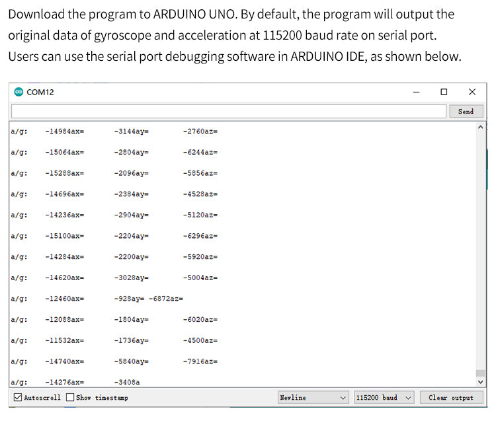Viewport: 496px width, 448px height.
Task: Click the scrollbar up arrow
Action: point(481,127)
